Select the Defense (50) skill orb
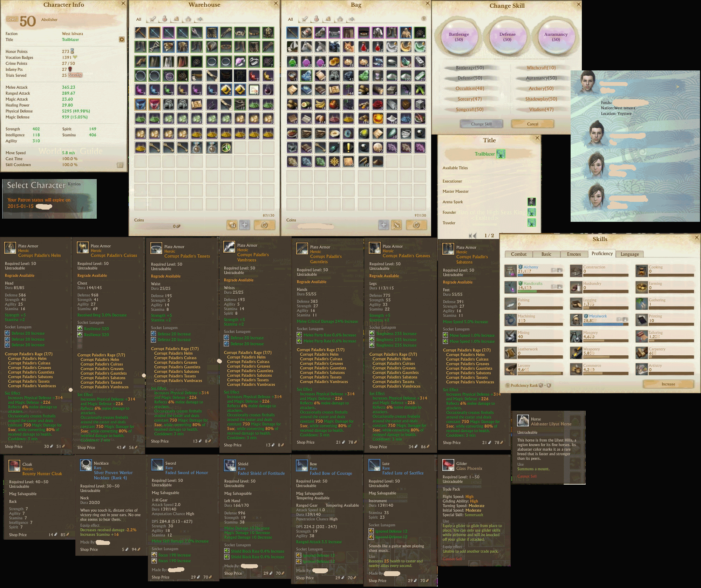Viewport: 701px width, 588px height. [x=507, y=37]
